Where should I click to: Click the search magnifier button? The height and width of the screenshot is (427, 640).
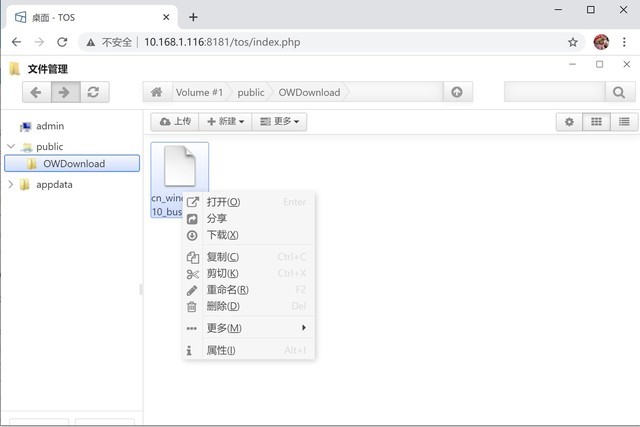(x=619, y=92)
